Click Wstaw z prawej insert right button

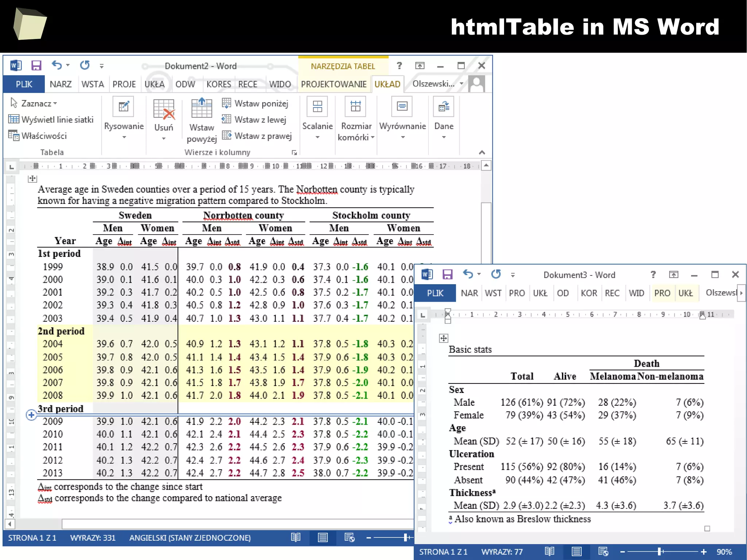[x=257, y=136]
